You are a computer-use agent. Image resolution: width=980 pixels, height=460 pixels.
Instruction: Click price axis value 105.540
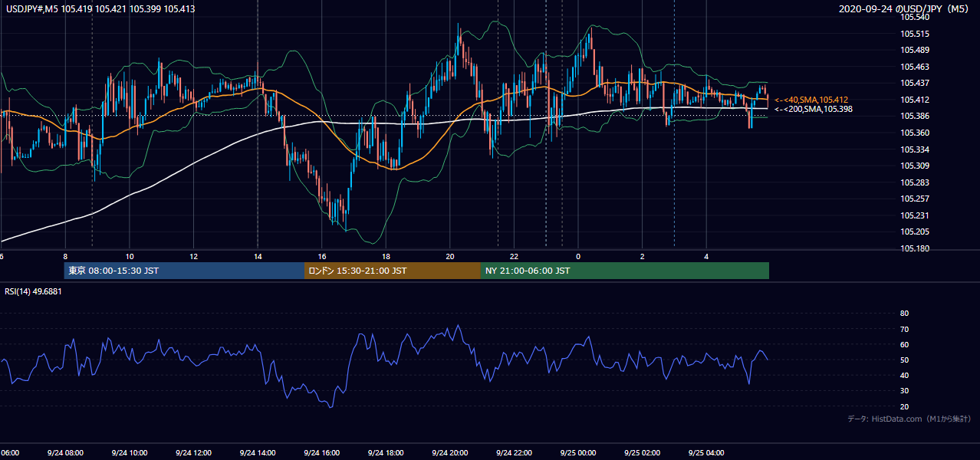(x=916, y=17)
